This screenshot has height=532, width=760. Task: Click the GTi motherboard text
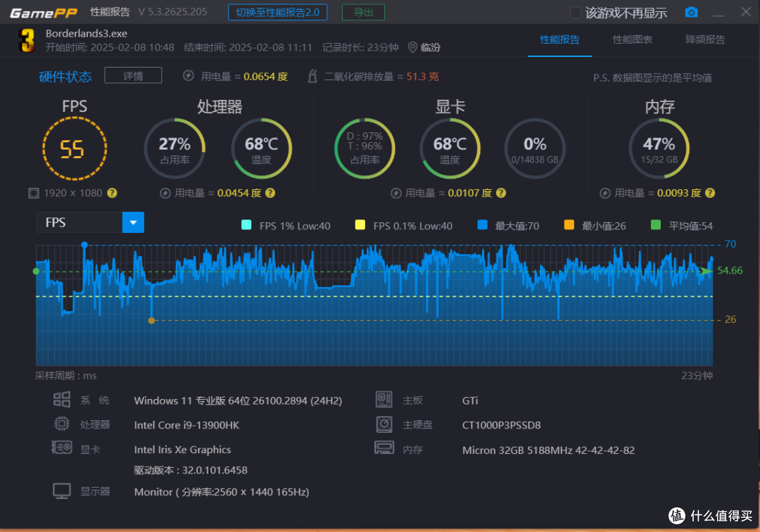pyautogui.click(x=470, y=400)
